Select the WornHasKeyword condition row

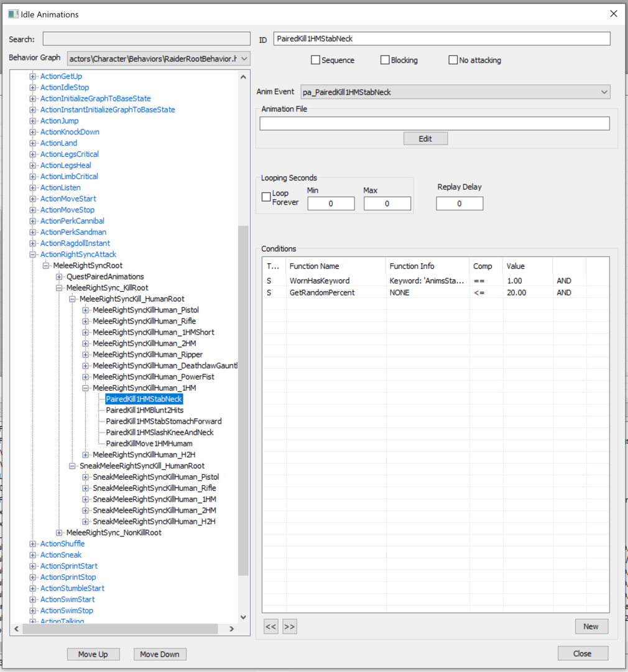click(x=435, y=281)
